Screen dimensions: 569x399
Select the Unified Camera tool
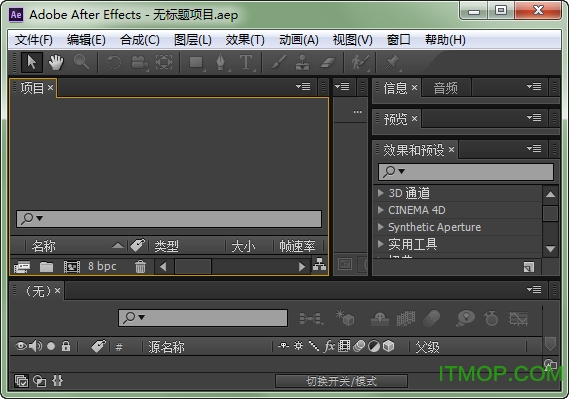[x=139, y=62]
